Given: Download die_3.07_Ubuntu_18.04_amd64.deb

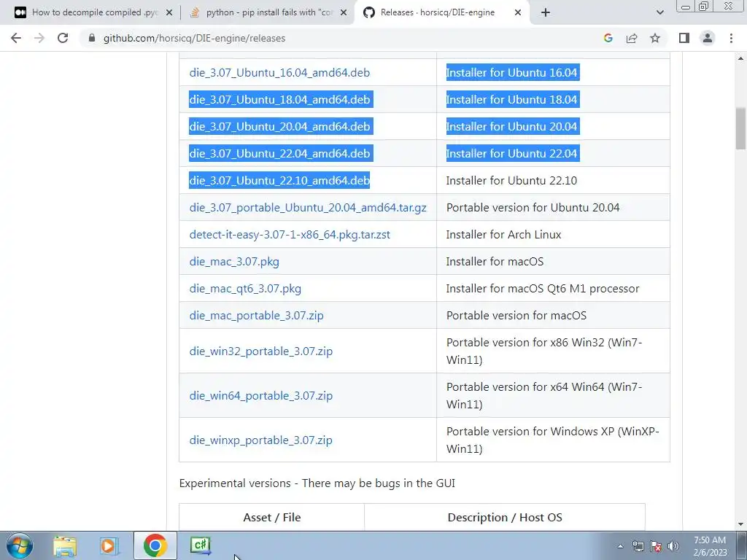Looking at the screenshot, I should pos(279,99).
